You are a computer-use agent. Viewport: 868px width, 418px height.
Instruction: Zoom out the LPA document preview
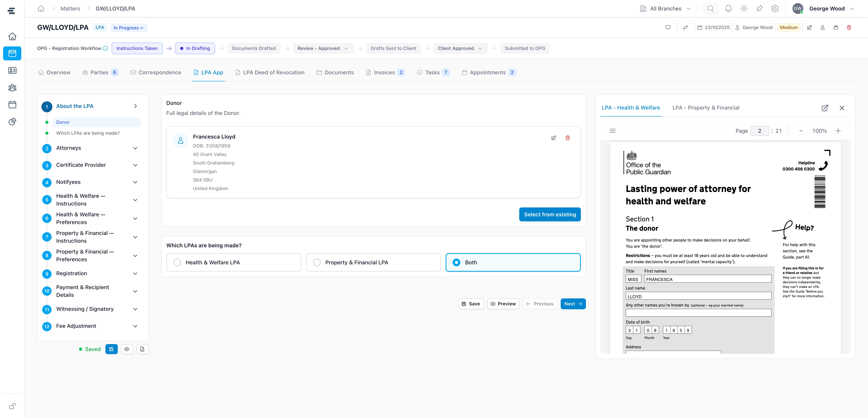[801, 131]
